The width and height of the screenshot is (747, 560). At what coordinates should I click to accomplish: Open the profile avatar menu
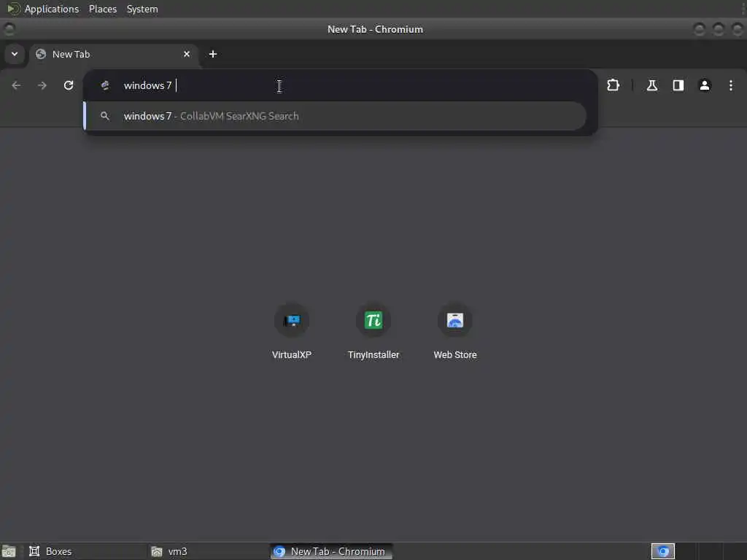point(705,85)
